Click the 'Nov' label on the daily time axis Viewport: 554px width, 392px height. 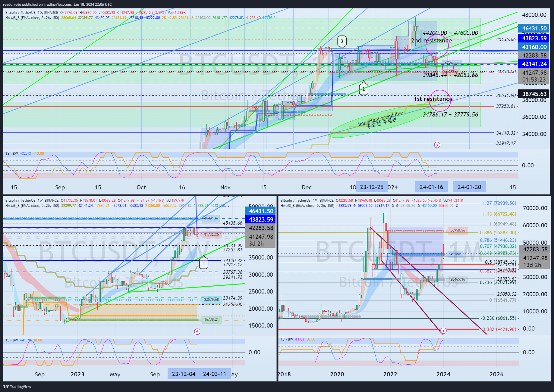pyautogui.click(x=225, y=187)
